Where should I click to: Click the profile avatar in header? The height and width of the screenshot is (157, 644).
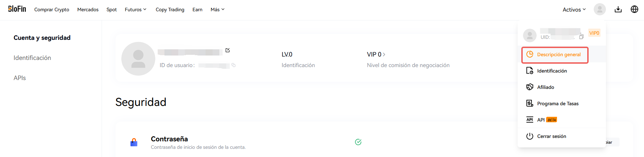[600, 9]
